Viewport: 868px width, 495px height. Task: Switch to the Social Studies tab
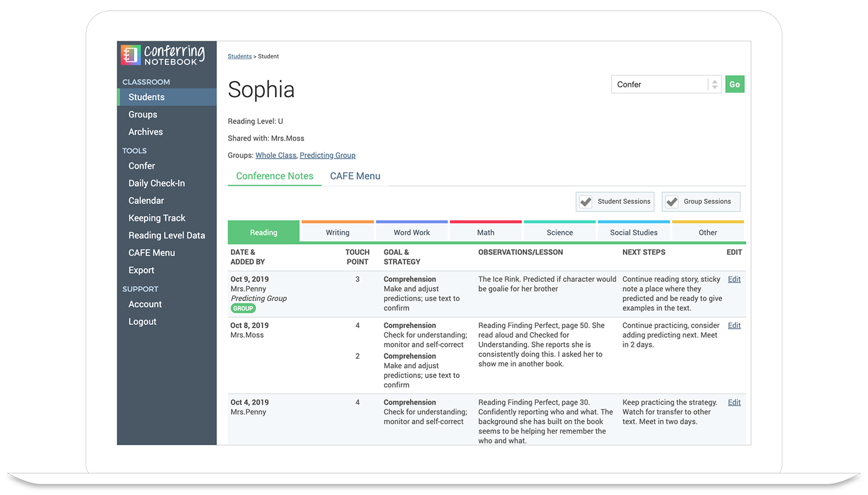[634, 232]
